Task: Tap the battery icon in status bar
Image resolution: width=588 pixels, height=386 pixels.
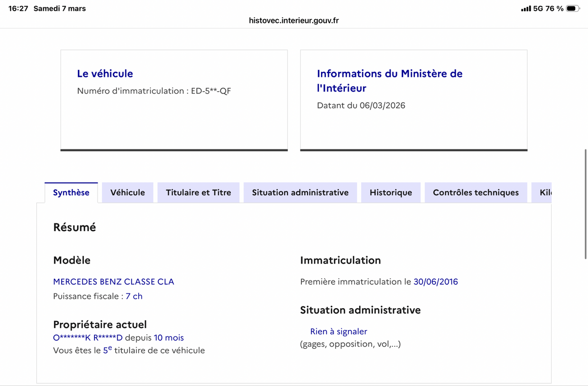Action: point(572,8)
